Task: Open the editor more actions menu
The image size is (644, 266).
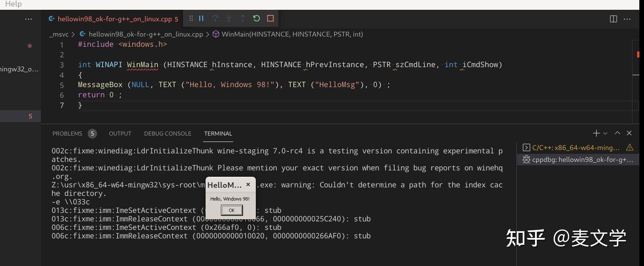Action: point(627,19)
